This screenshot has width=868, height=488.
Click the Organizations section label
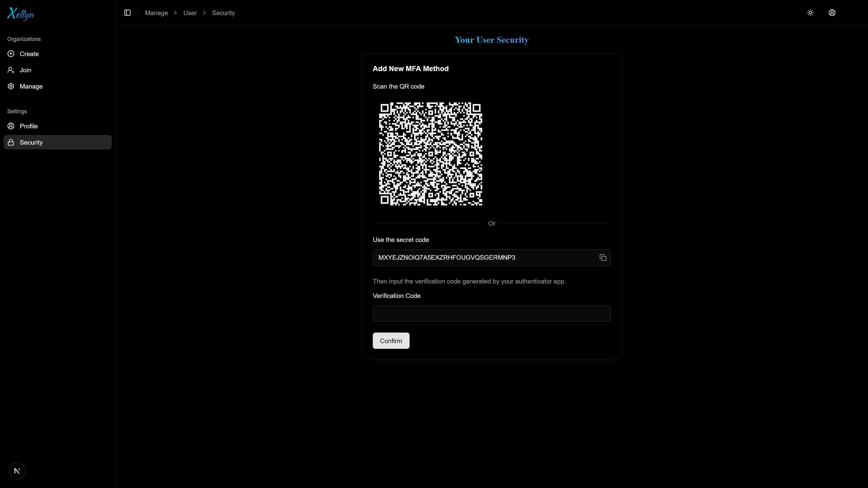(x=24, y=39)
